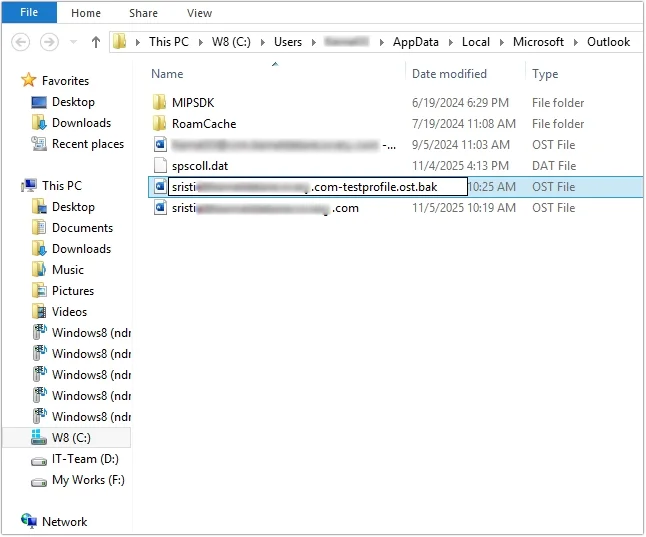646x537 pixels.
Task: Select the spscoll.dat file
Action: point(200,166)
